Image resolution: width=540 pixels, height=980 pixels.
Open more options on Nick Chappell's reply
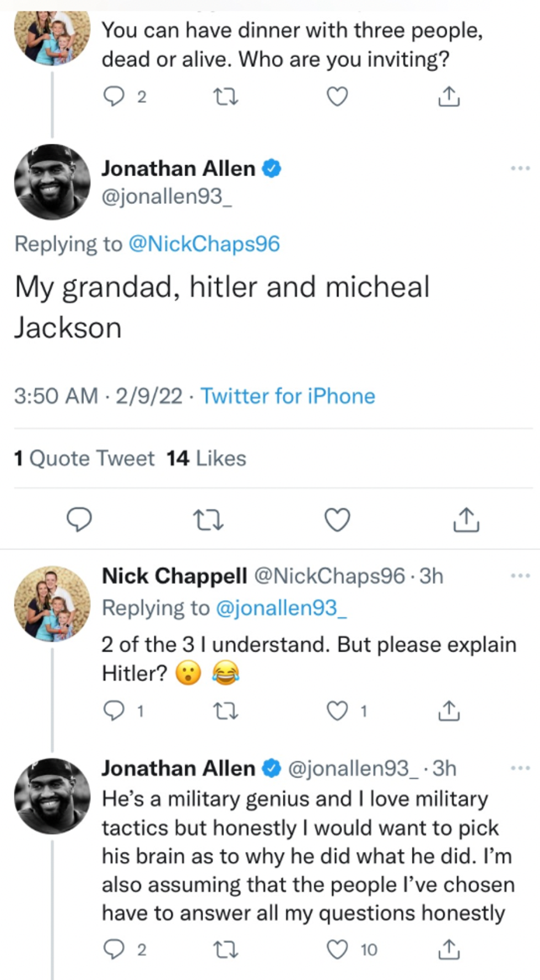click(520, 576)
